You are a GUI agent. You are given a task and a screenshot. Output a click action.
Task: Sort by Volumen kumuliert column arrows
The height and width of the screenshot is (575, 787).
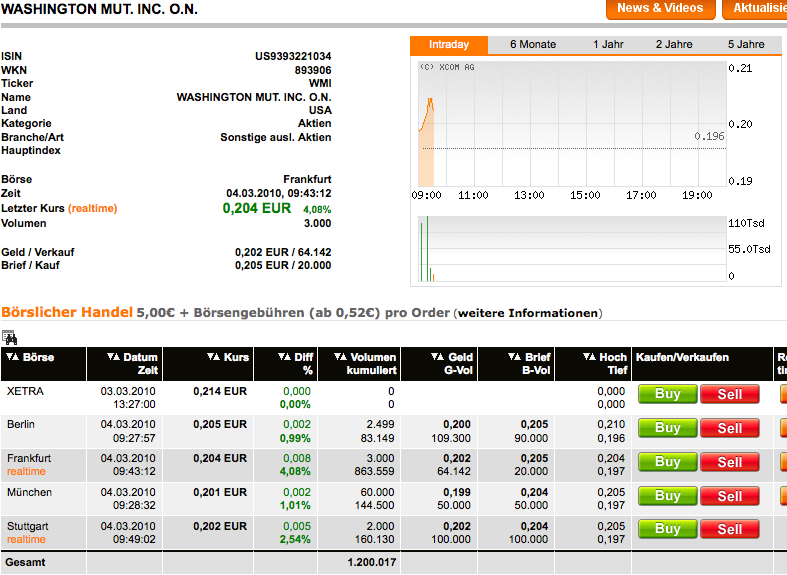click(x=340, y=357)
